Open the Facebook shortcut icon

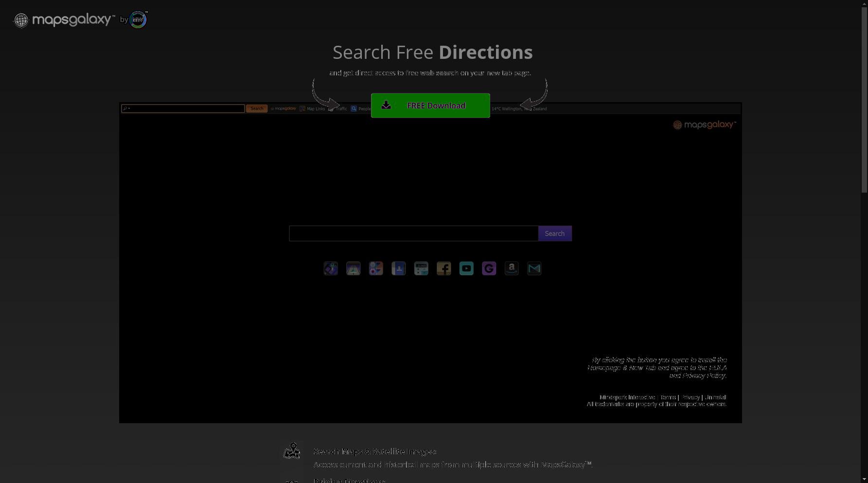click(x=444, y=268)
